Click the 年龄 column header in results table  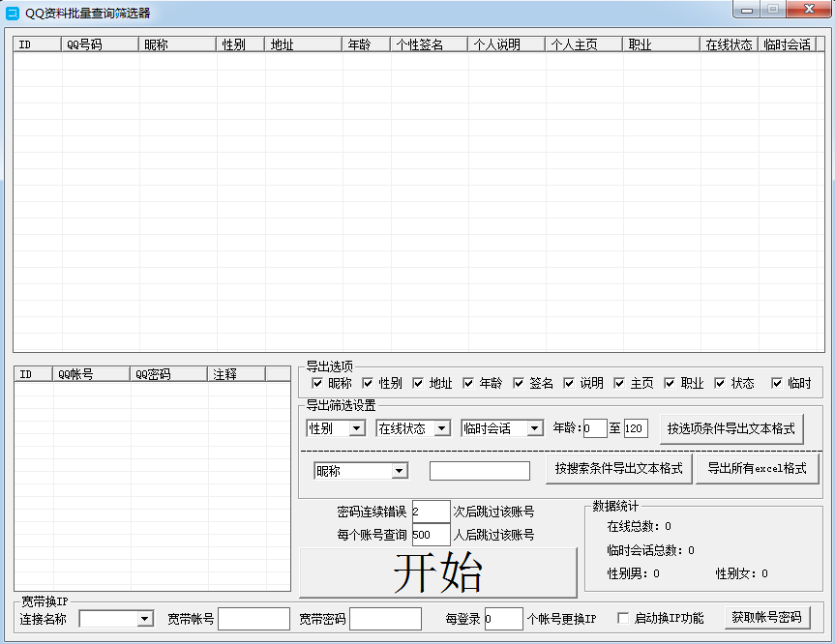tap(367, 44)
